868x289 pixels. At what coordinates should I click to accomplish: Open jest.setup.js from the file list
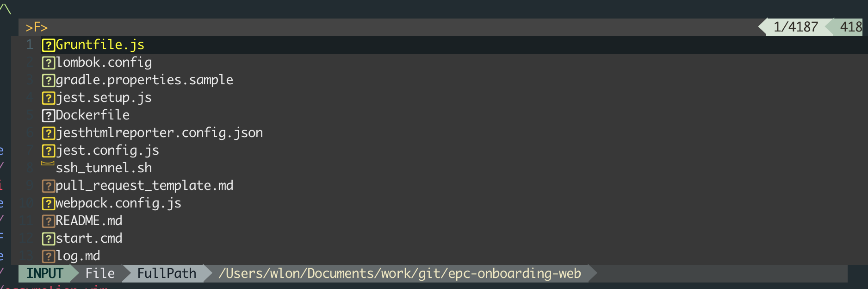tap(103, 97)
